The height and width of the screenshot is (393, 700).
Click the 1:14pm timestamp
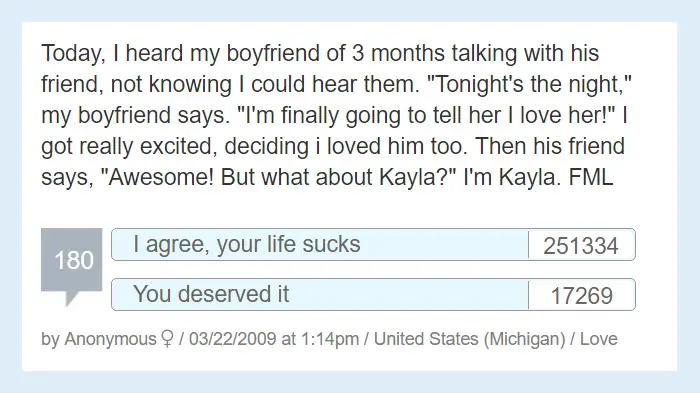tap(330, 339)
